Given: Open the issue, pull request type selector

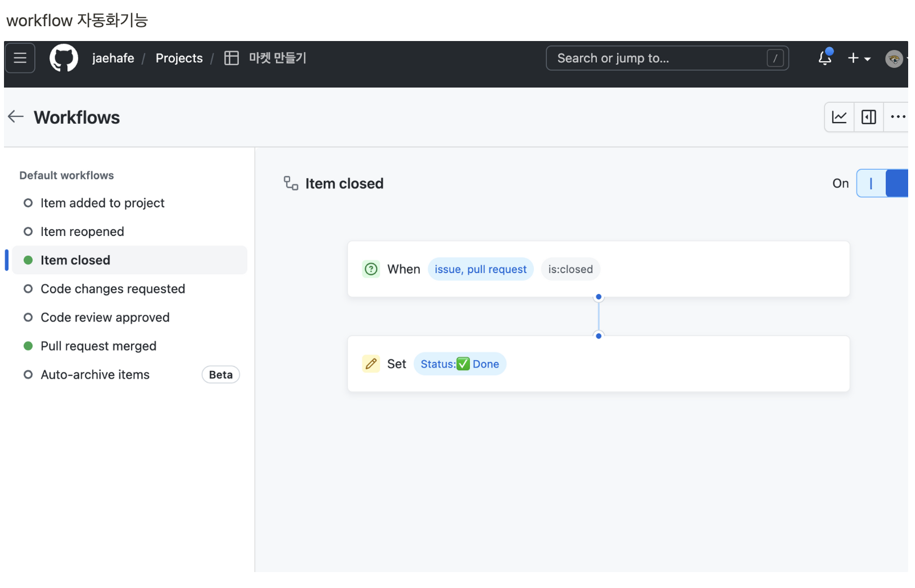Looking at the screenshot, I should tap(480, 269).
